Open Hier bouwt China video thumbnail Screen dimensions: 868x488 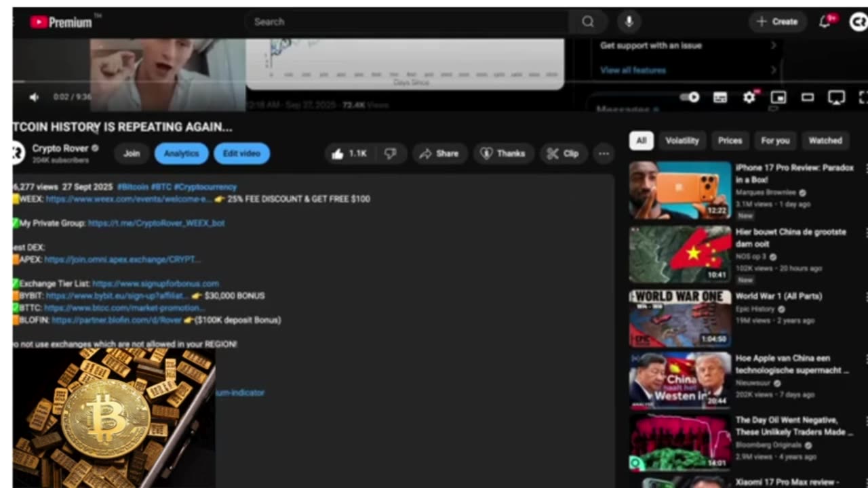point(680,254)
